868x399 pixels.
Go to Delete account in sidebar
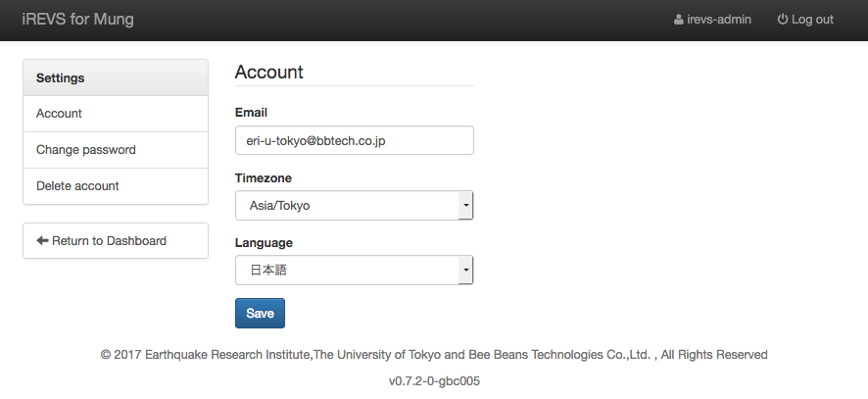tap(77, 186)
